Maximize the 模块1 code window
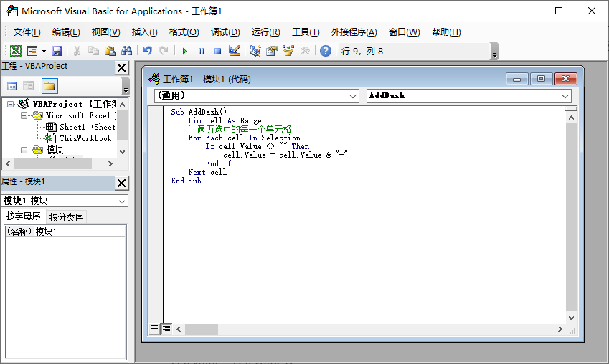Viewport: 609px width, 364px height. [x=541, y=79]
